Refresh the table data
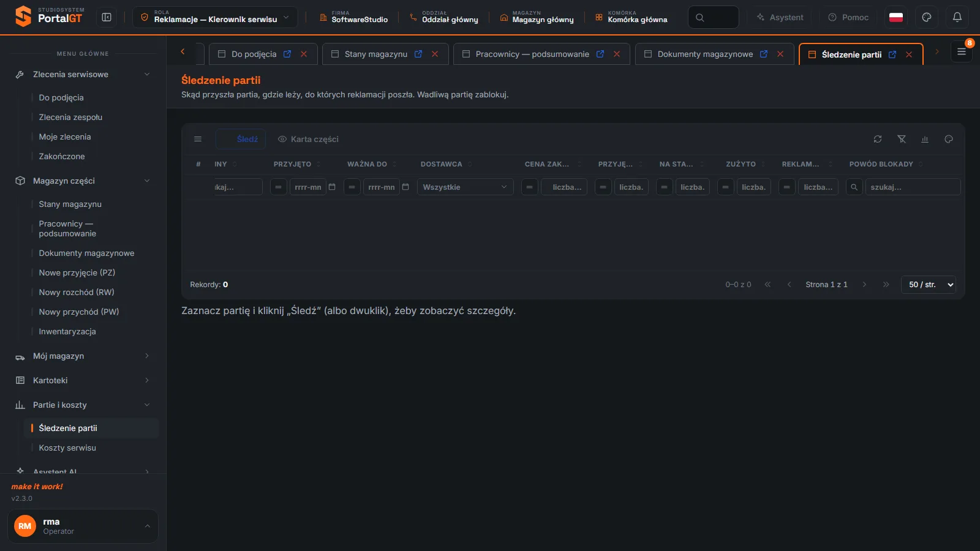Image resolution: width=980 pixels, height=551 pixels. (878, 139)
